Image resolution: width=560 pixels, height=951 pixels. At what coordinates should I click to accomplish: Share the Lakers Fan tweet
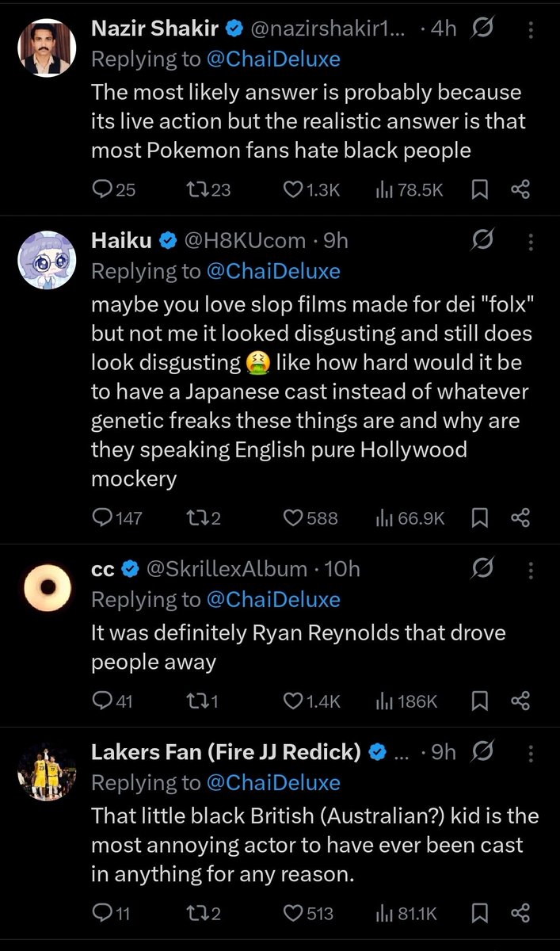click(520, 914)
